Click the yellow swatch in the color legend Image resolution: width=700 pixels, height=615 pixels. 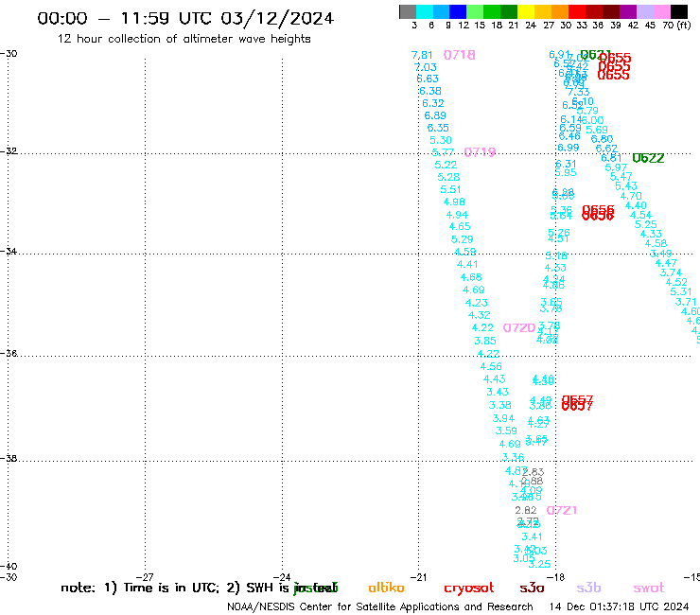tap(526, 11)
